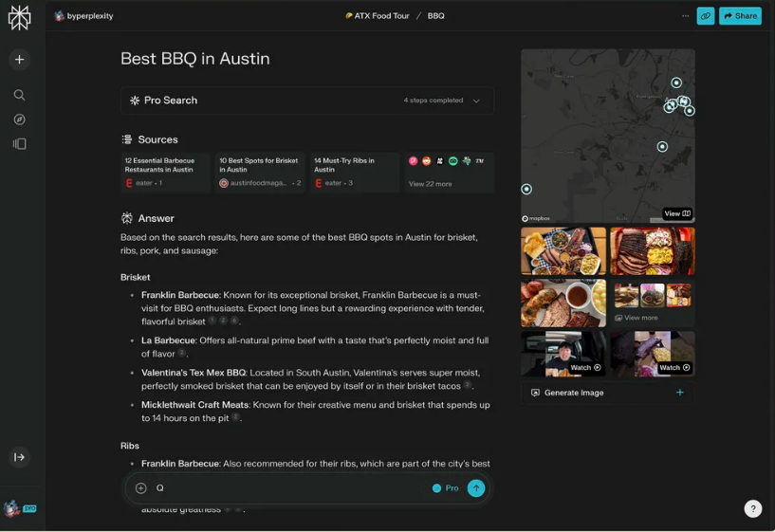
Task: Open Discover compass icon in sidebar
Action: 19,119
